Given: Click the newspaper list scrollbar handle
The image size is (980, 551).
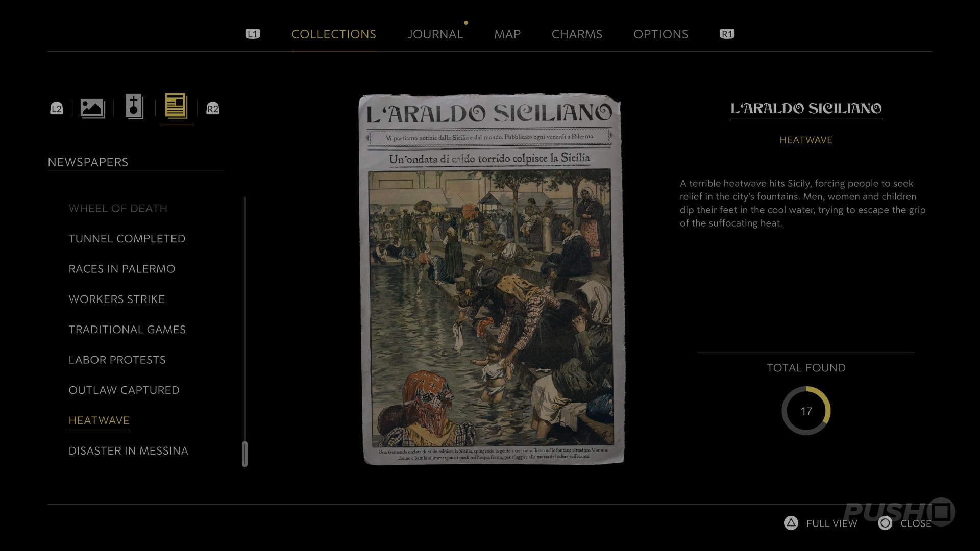Looking at the screenshot, I should [245, 454].
